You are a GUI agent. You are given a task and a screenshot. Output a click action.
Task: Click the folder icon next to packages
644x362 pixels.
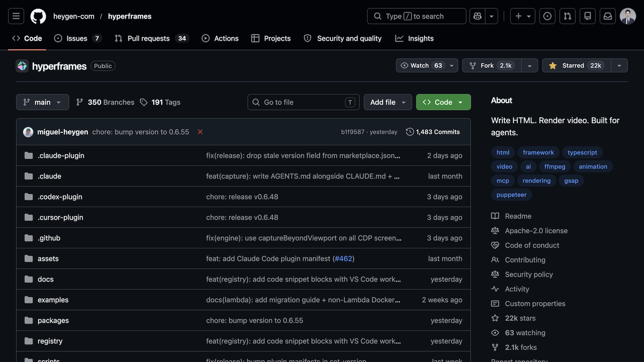(x=29, y=320)
